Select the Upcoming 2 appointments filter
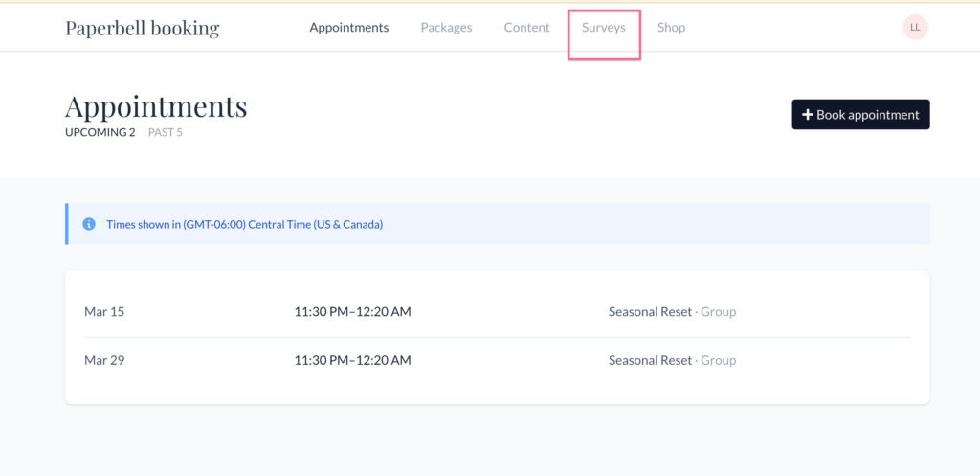 (100, 132)
